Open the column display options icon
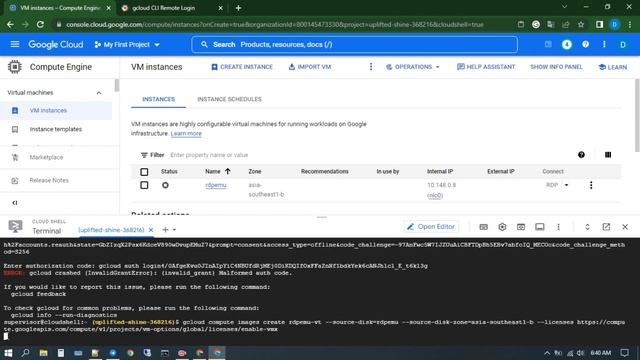This screenshot has width=640, height=360. click(608, 155)
